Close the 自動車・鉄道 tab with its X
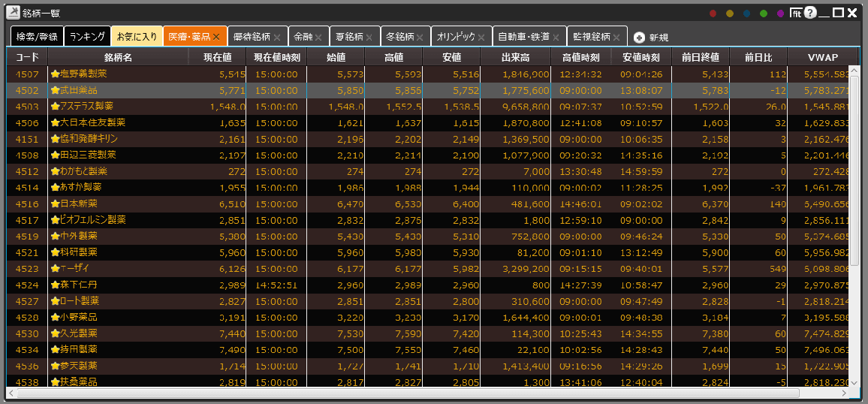Screen dimensions: 868x404 click(556, 37)
